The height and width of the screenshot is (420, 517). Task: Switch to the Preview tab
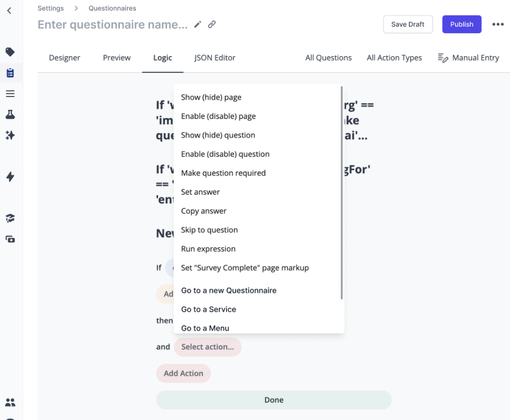(x=116, y=57)
